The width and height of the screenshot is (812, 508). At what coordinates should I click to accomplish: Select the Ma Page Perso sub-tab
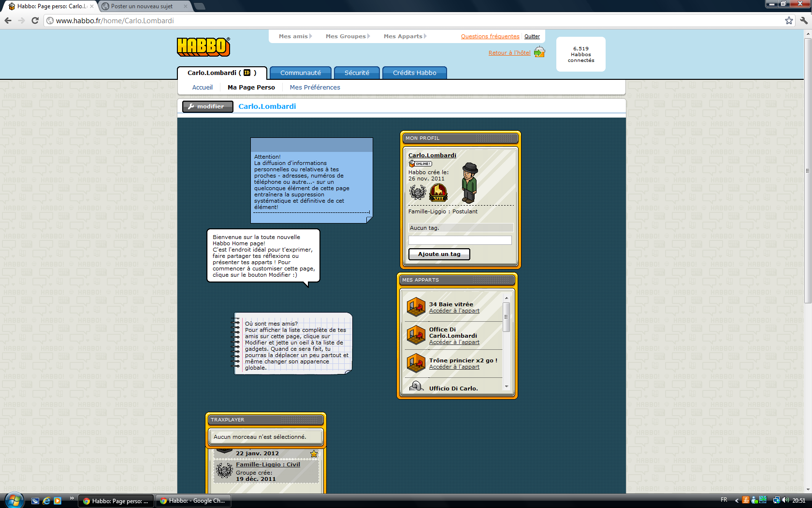click(x=251, y=87)
